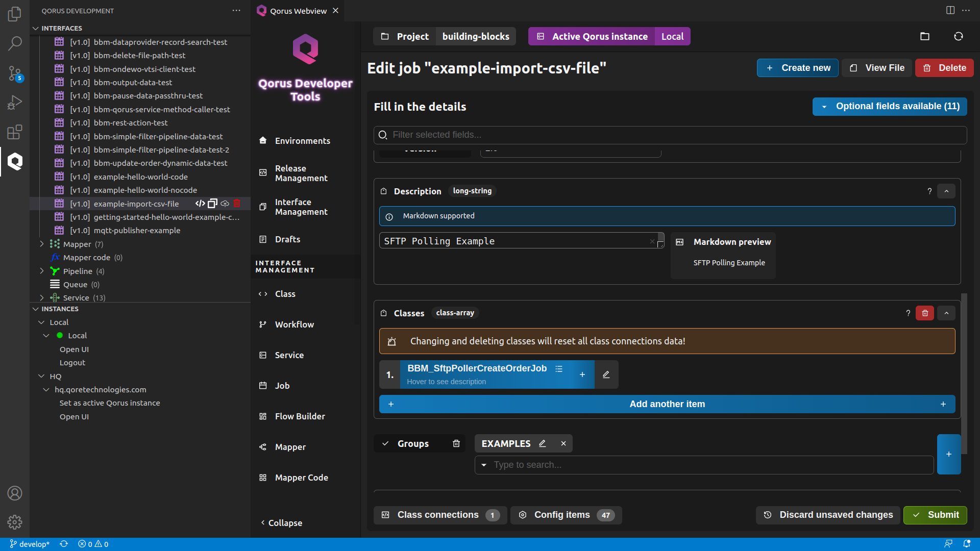Screen dimensions: 980x551
Task: Click the Qorus Developer Tools icon
Action: tap(15, 162)
